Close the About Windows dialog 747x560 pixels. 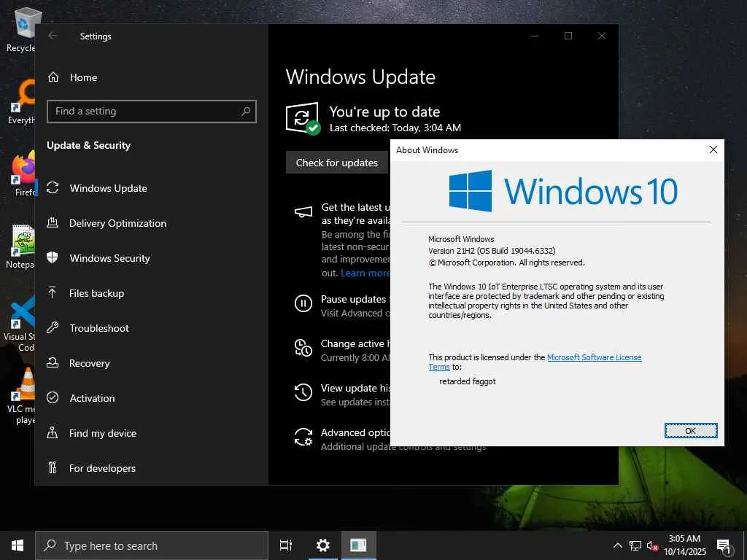tap(713, 149)
